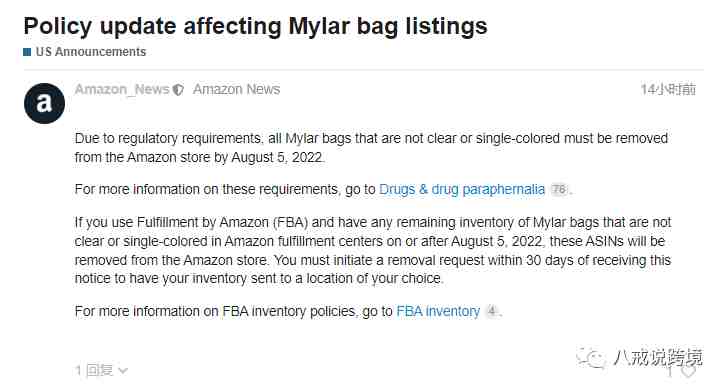Click the 14小时前 post timestamp

tap(668, 89)
